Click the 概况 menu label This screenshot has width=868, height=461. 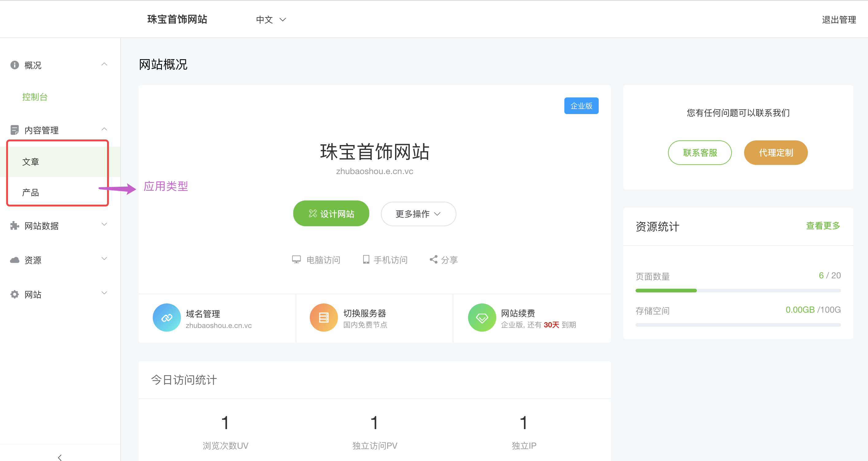point(33,65)
